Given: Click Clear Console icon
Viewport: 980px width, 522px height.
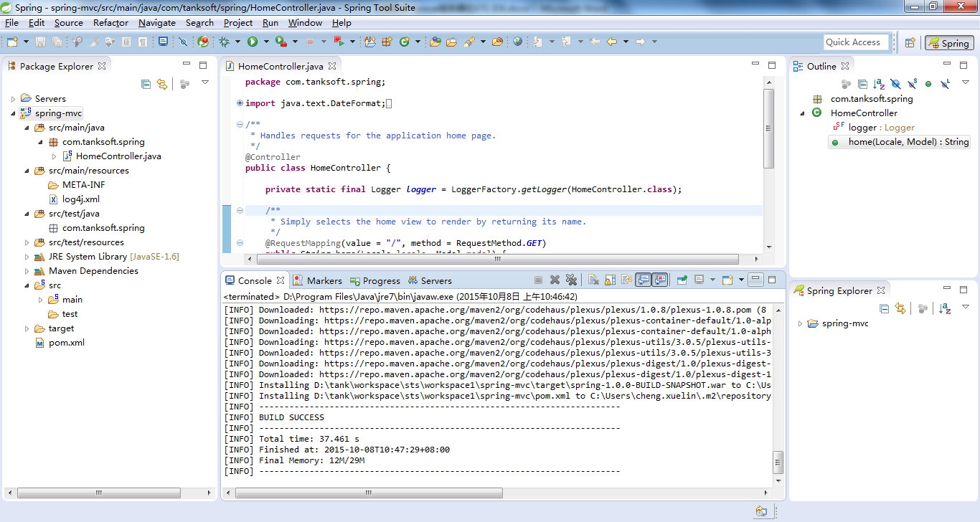Looking at the screenshot, I should pyautogui.click(x=593, y=280).
